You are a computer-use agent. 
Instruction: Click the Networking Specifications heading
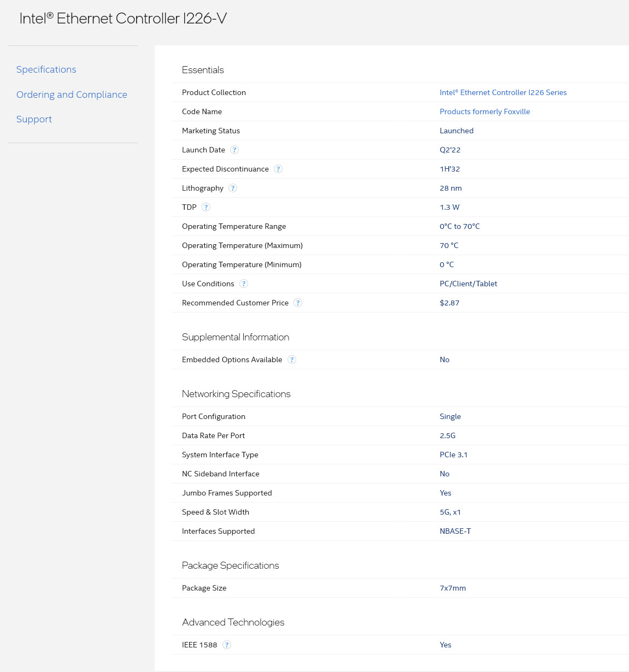tap(236, 394)
